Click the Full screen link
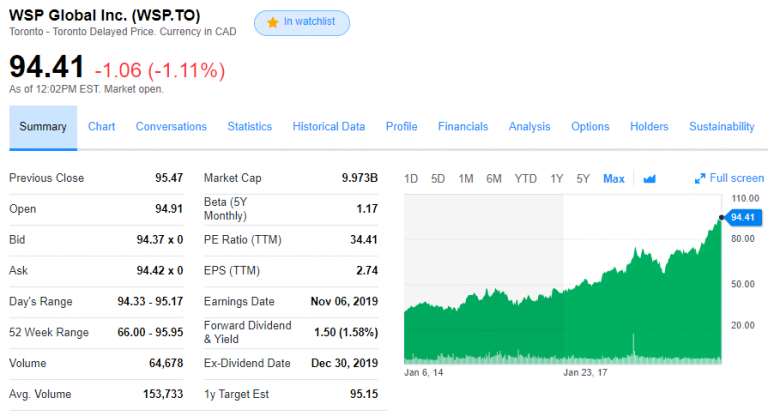The image size is (768, 416). pyautogui.click(x=736, y=179)
